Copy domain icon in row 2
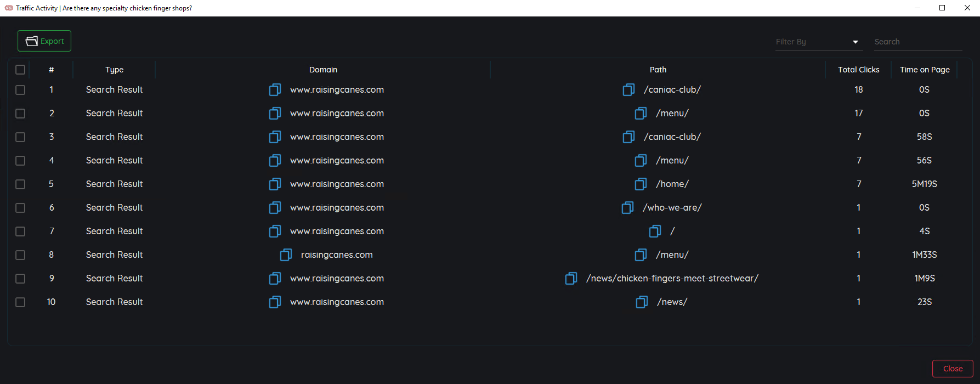The width and height of the screenshot is (980, 384). tap(275, 113)
